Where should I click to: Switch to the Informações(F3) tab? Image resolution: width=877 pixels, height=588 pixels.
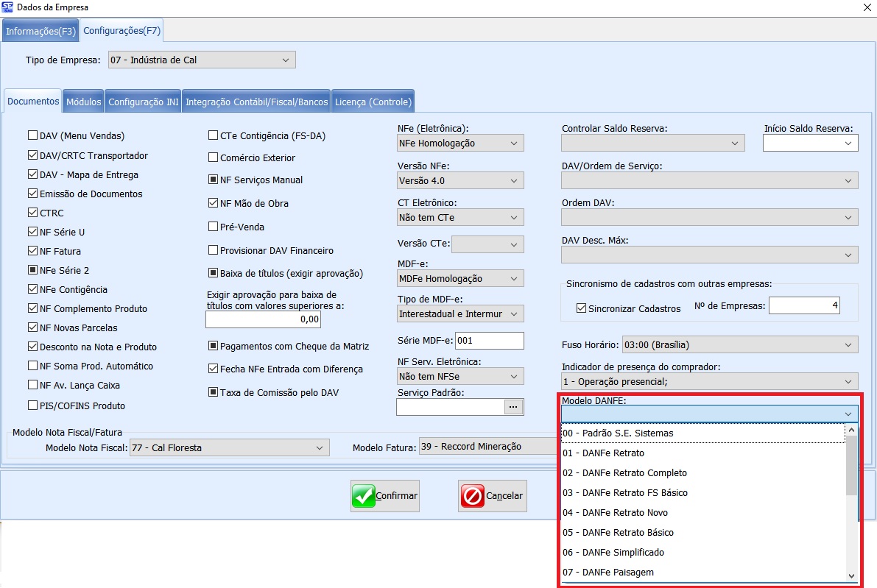coord(40,31)
